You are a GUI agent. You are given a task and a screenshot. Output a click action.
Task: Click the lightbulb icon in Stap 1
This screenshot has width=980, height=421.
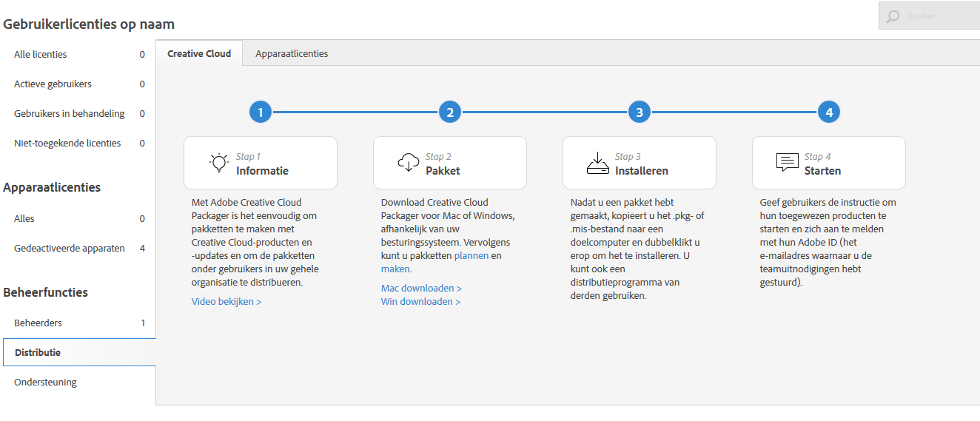tap(218, 163)
